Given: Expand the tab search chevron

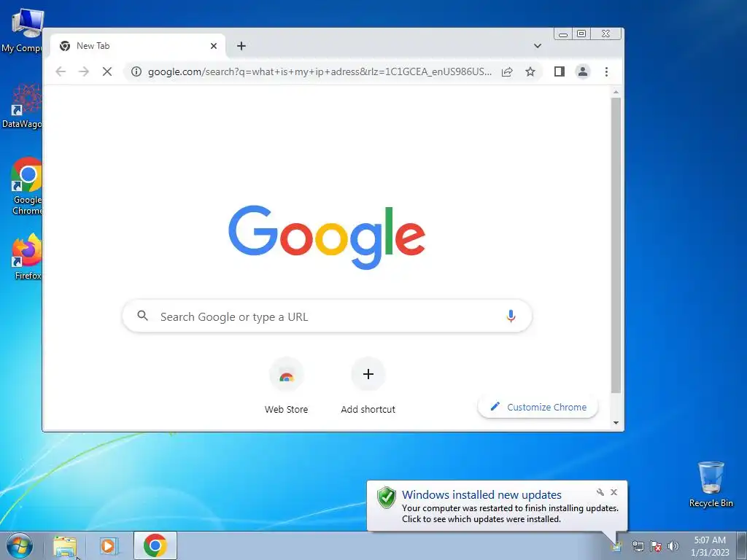Looking at the screenshot, I should pyautogui.click(x=538, y=46).
